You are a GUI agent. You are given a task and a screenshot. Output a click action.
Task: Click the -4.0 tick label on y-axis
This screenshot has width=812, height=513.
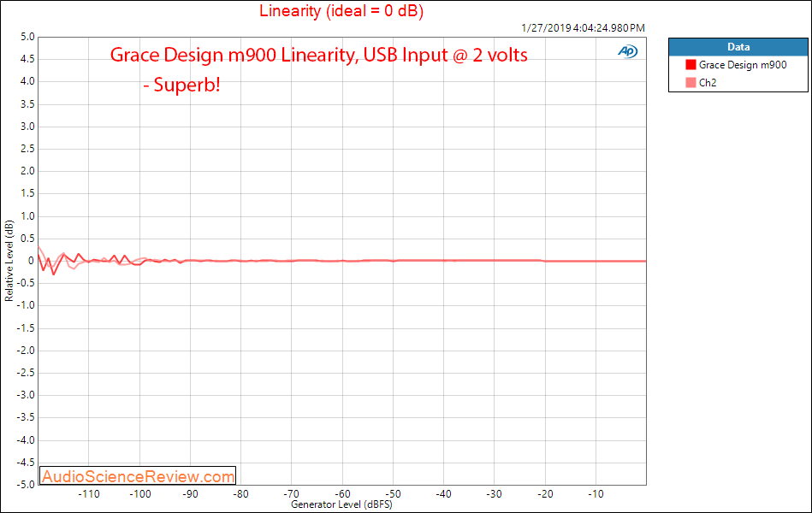pyautogui.click(x=26, y=439)
